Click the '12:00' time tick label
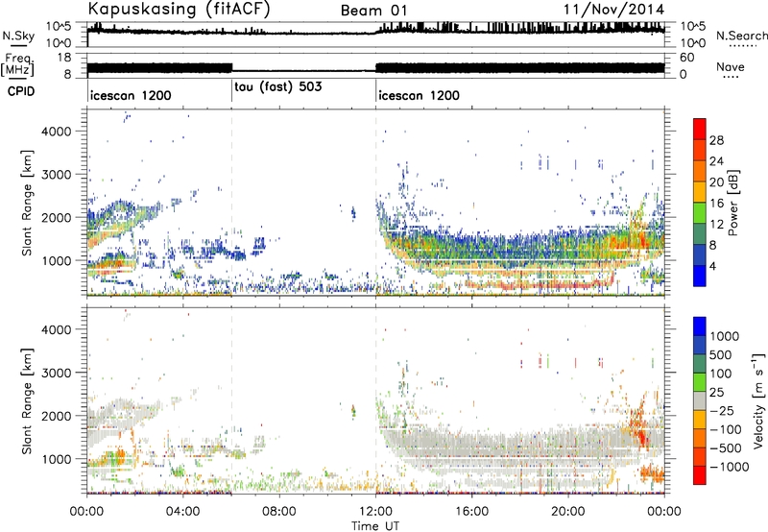Viewport: 768px width, 532px height. click(375, 512)
